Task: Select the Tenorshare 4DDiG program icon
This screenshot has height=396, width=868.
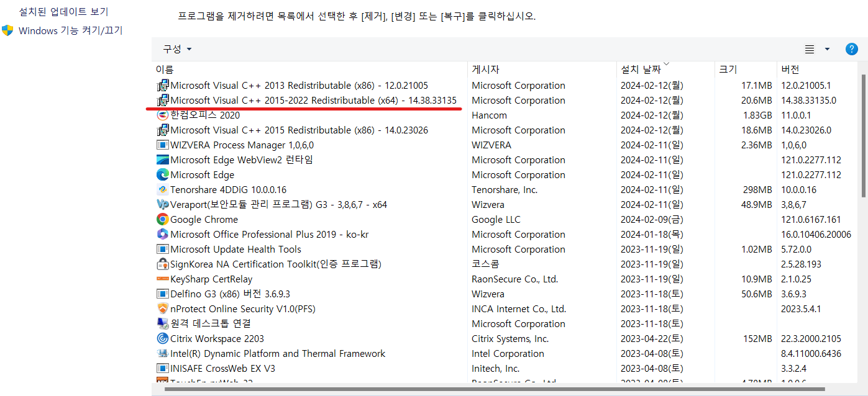Action: pyautogui.click(x=162, y=189)
